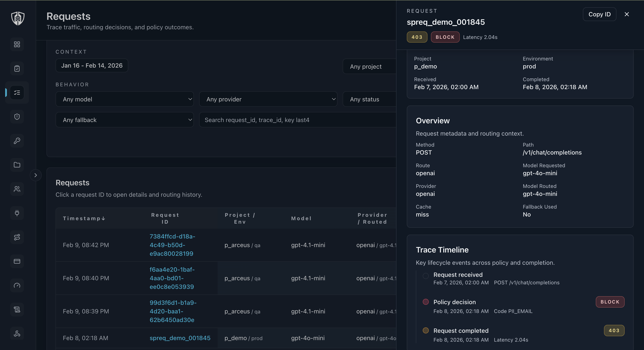Expand the collapsed sidebar with chevron
644x350 pixels.
pyautogui.click(x=36, y=175)
